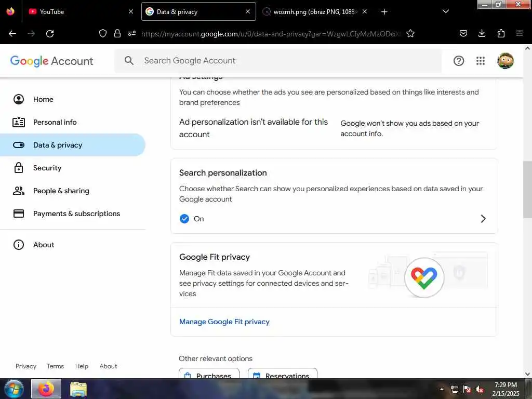Open the shield tracking protection icon
The image size is (532, 399).
103,33
